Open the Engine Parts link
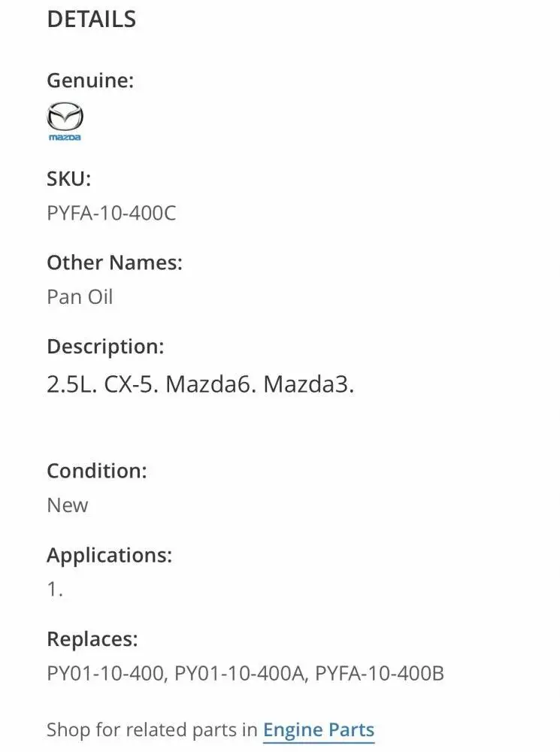This screenshot has height=752, width=560. coord(318,729)
